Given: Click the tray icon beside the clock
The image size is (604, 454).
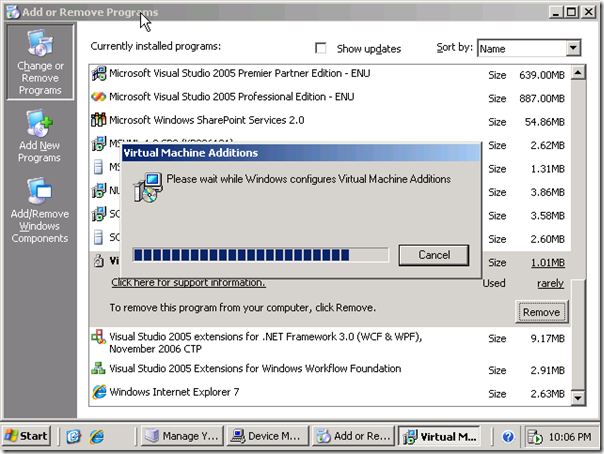Looking at the screenshot, I should click(x=535, y=437).
